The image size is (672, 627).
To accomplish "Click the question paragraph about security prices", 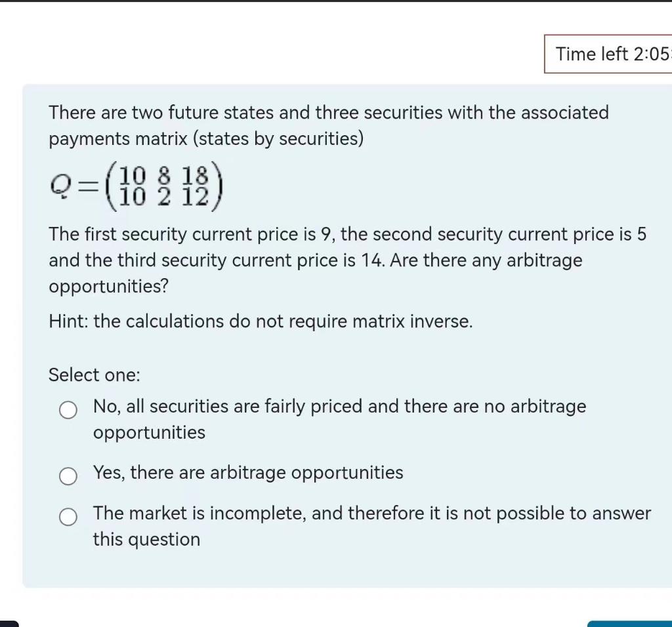I will (x=328, y=260).
